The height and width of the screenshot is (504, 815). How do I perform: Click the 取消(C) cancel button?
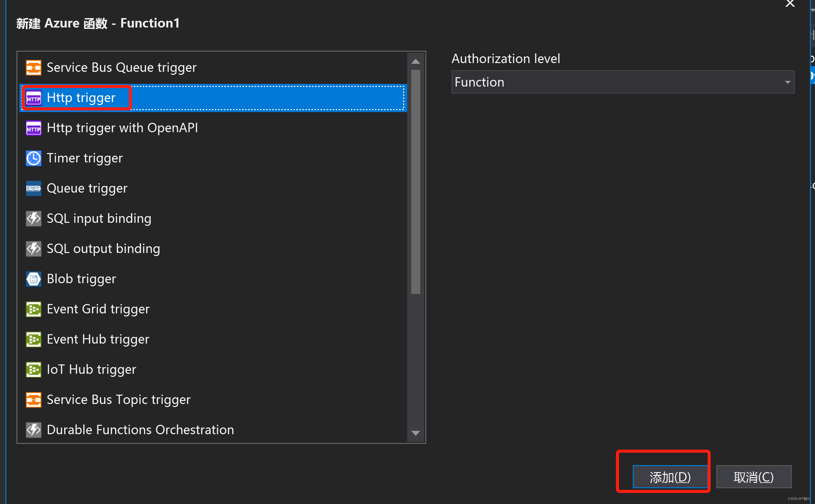click(x=754, y=477)
